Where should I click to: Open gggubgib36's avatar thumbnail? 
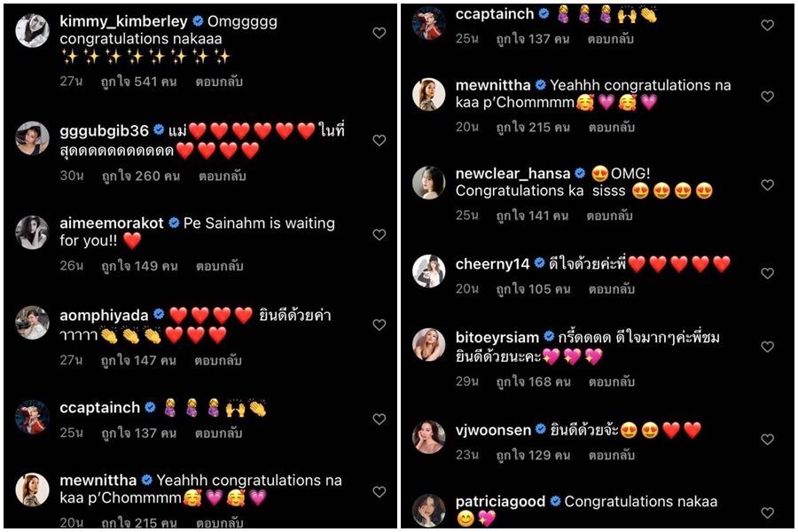click(x=32, y=138)
